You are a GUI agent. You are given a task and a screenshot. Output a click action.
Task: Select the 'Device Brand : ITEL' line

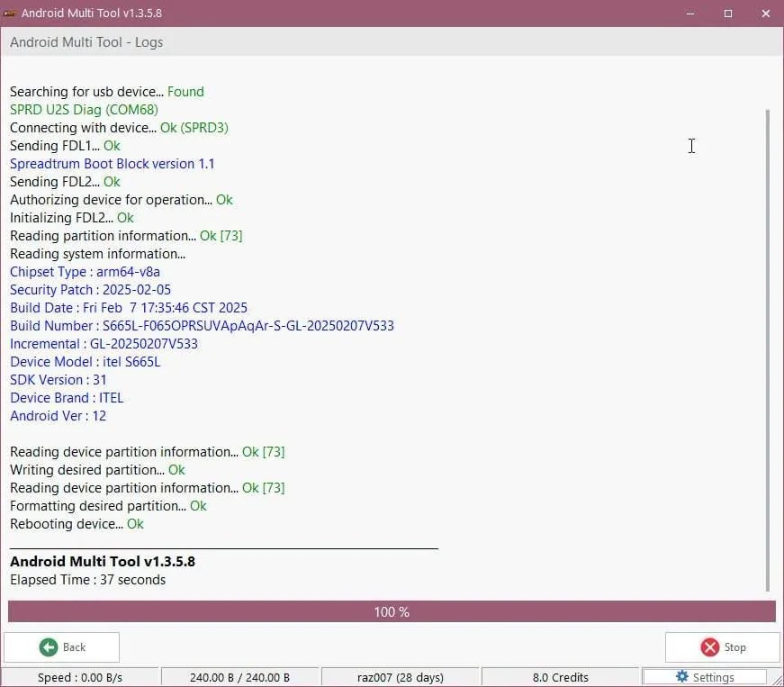67,397
